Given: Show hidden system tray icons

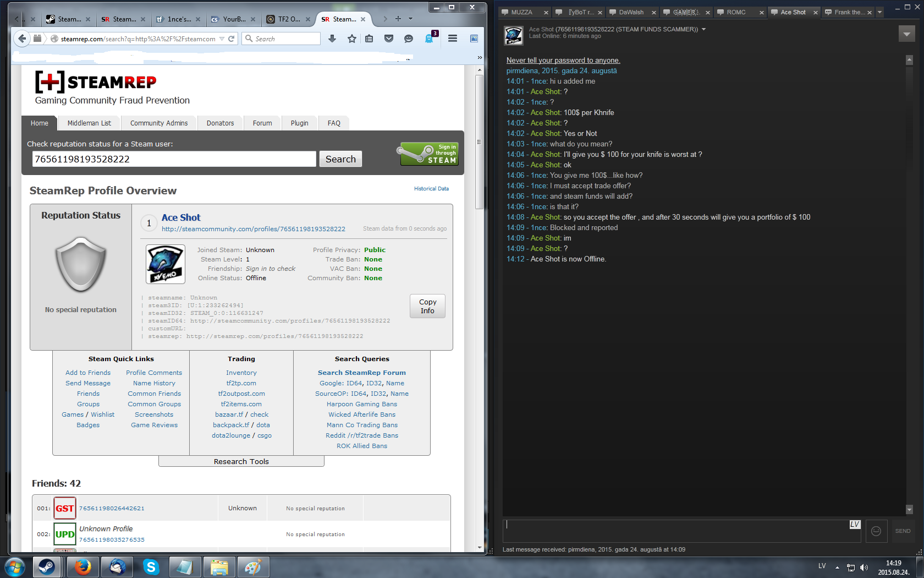Looking at the screenshot, I should click(x=837, y=568).
